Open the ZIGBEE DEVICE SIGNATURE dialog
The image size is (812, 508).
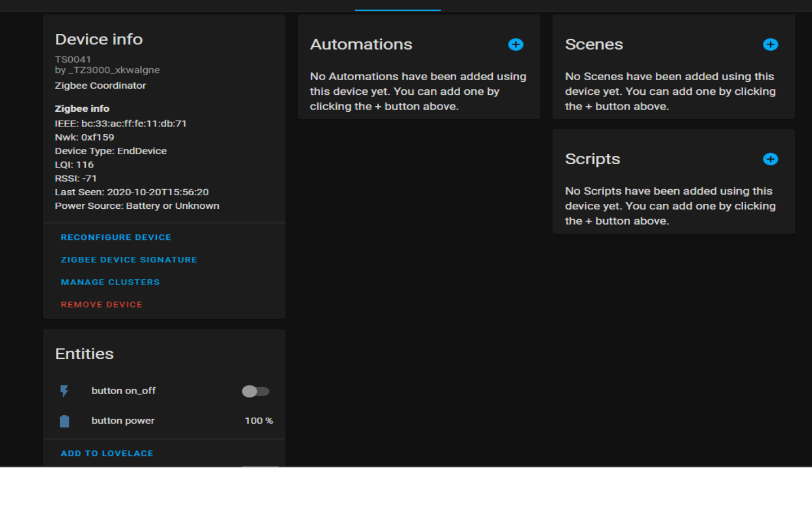[x=129, y=260]
